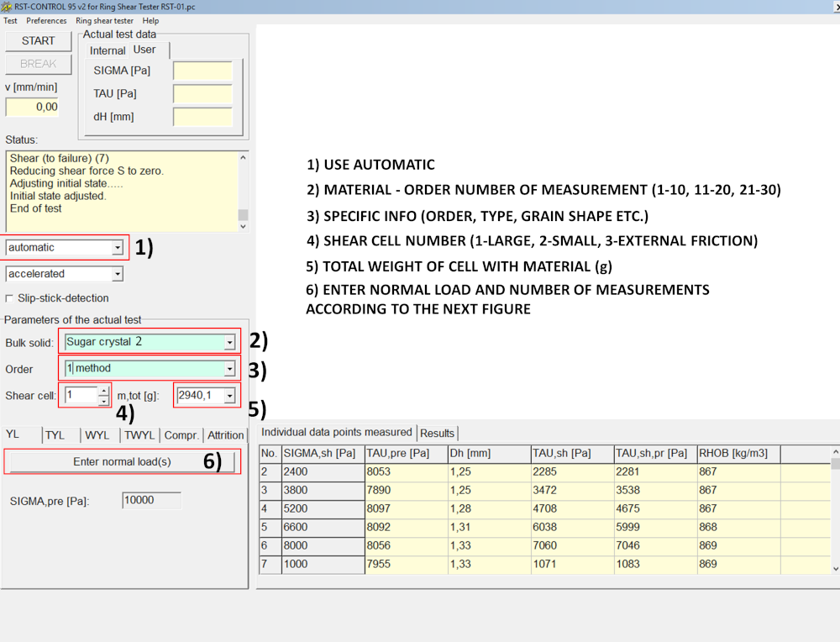Click the SIGMA [Pa] value field
This screenshot has width=840, height=642.
tap(202, 71)
